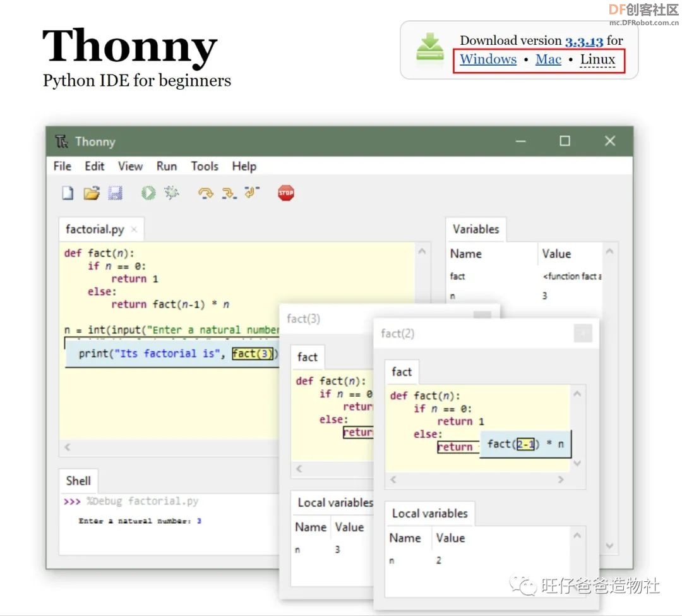Select the fact tab in fact(2) window
This screenshot has height=616, width=682.
pyautogui.click(x=402, y=372)
